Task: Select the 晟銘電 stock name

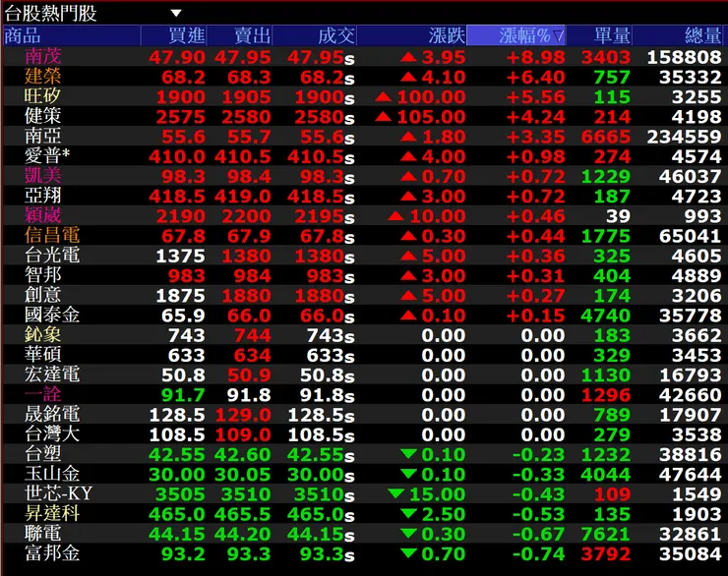Action: point(52,414)
